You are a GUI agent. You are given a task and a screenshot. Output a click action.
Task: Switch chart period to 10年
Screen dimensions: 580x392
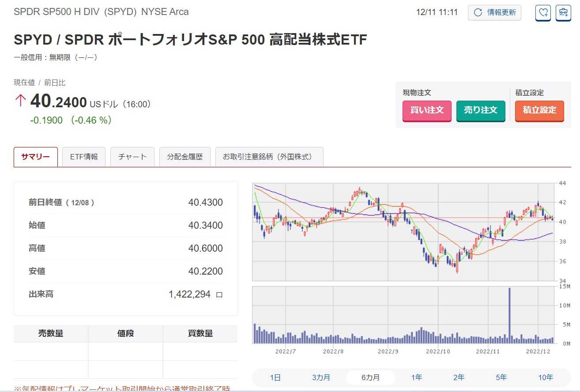coord(546,377)
